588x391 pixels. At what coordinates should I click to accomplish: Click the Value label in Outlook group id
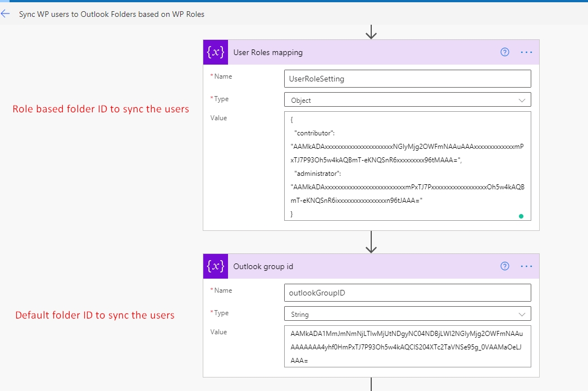[218, 331]
